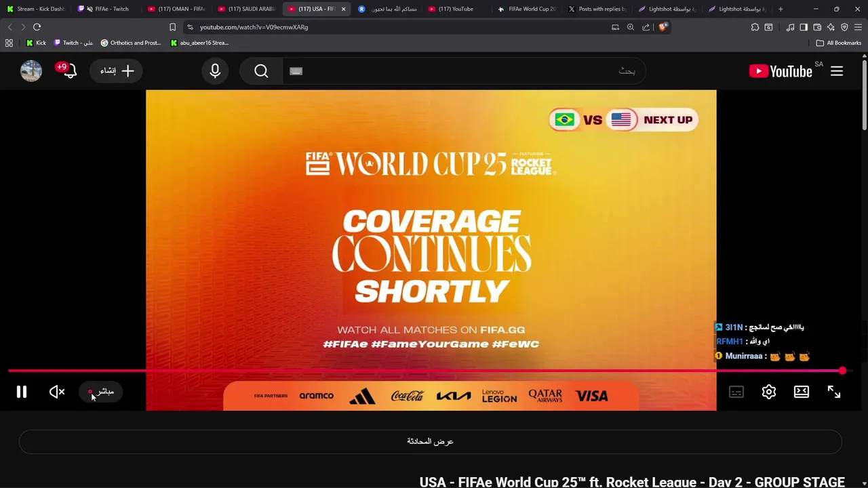Screen dimensions: 868x488
Task: Switch to (117) OMAN - FIFAe tab
Action: pos(176,9)
